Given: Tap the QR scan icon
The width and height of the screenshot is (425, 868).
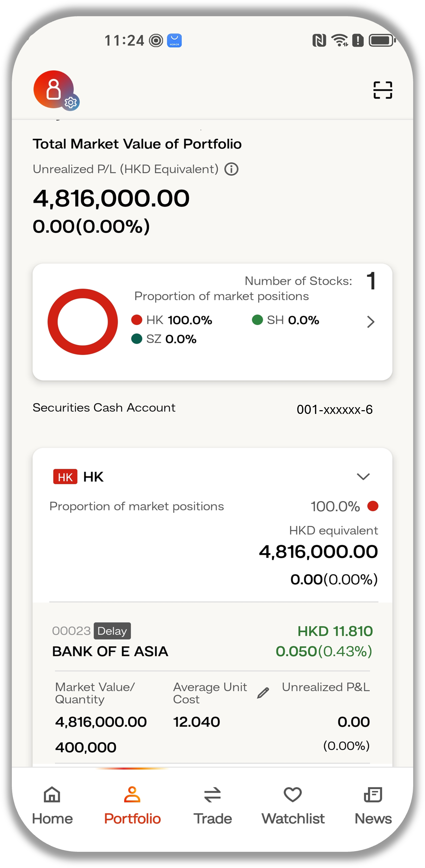Looking at the screenshot, I should pyautogui.click(x=382, y=90).
